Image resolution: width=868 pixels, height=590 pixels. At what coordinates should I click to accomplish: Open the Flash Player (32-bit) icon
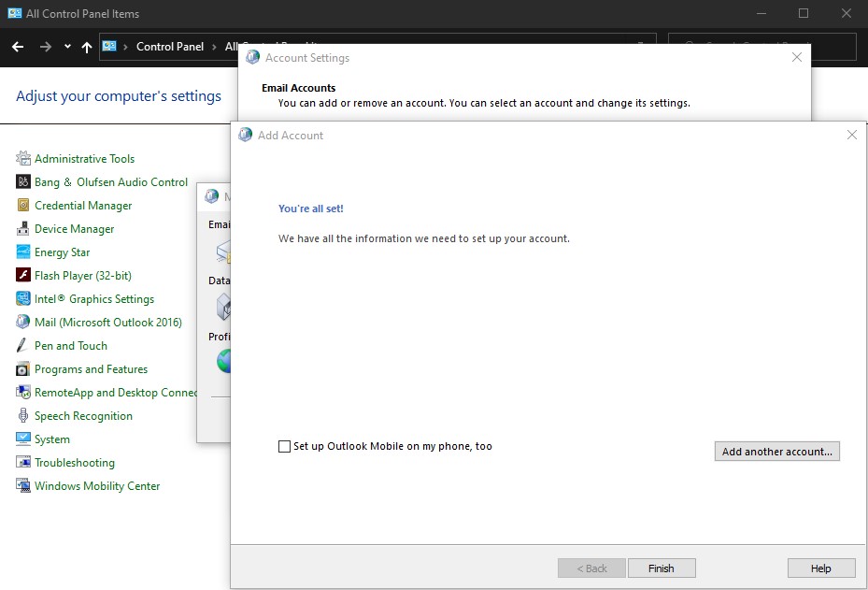23,275
